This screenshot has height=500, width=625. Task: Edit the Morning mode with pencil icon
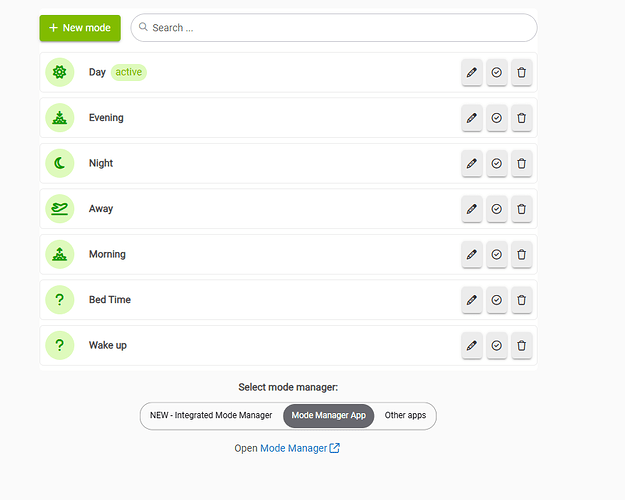pos(472,254)
